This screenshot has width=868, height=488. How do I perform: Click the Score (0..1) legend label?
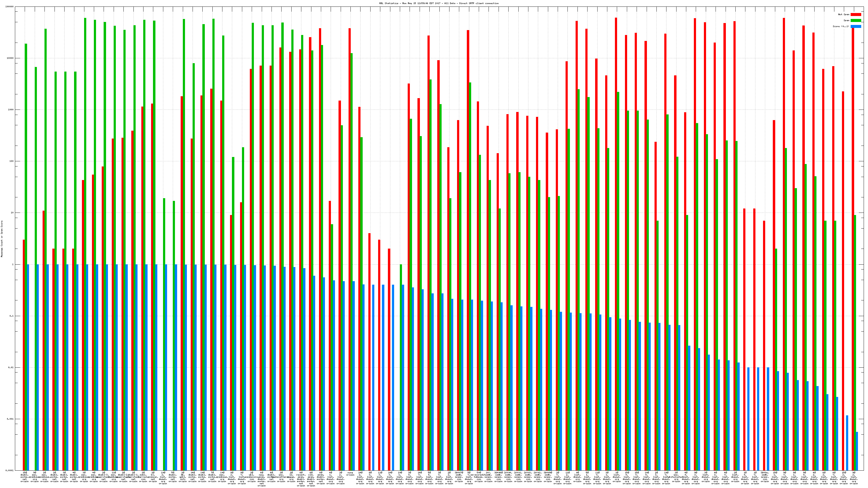841,26
